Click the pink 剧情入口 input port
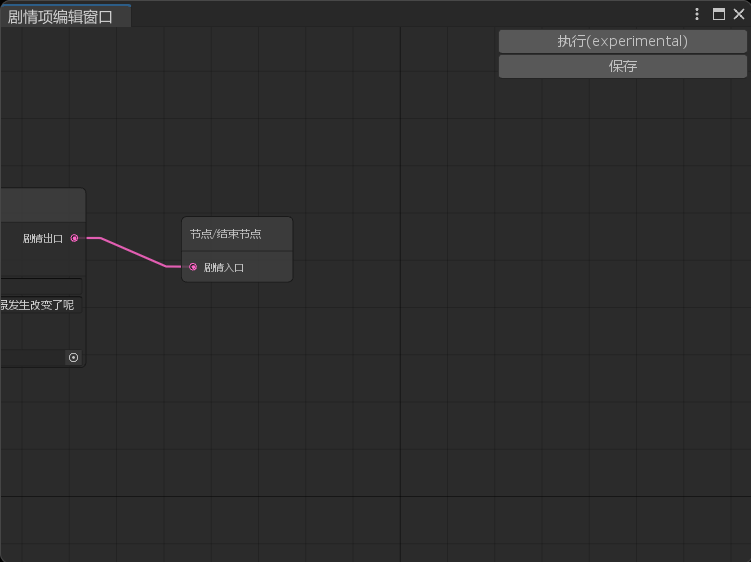 (x=193, y=267)
